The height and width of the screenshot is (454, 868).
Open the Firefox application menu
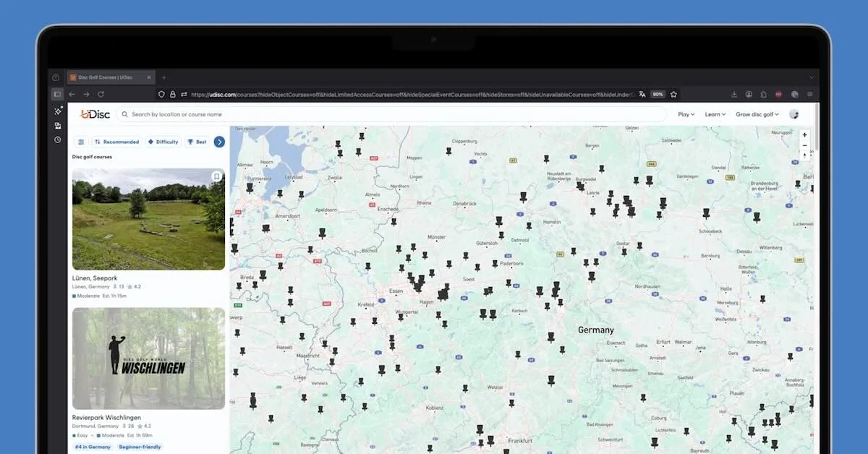(x=812, y=94)
